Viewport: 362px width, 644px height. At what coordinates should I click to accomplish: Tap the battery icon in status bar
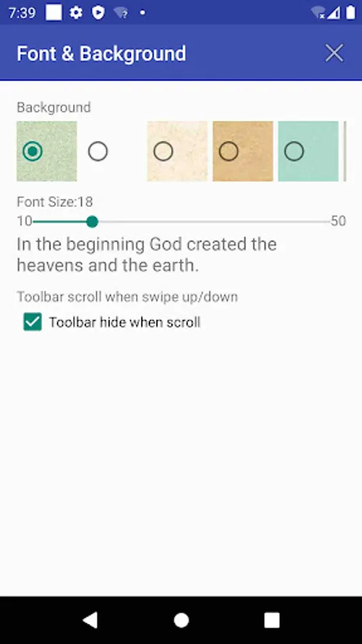click(x=350, y=12)
